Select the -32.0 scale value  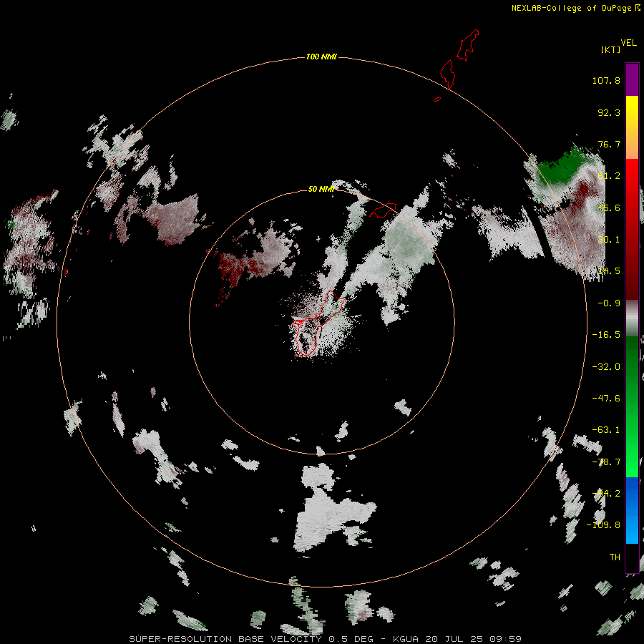click(x=606, y=367)
